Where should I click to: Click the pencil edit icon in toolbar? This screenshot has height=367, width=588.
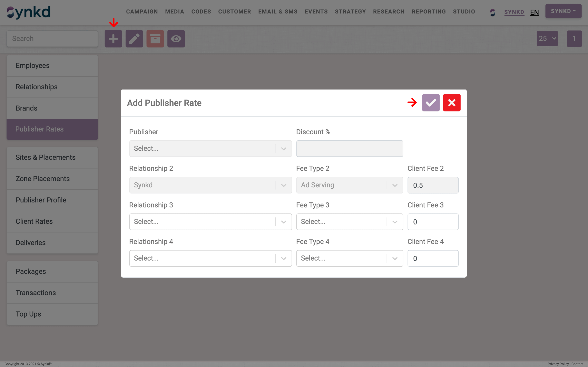pyautogui.click(x=134, y=39)
